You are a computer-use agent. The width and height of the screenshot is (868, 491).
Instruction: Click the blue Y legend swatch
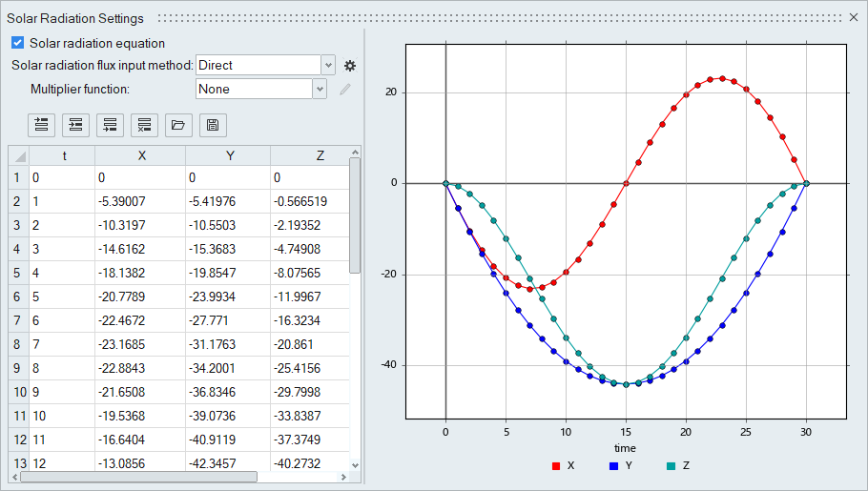tap(612, 466)
